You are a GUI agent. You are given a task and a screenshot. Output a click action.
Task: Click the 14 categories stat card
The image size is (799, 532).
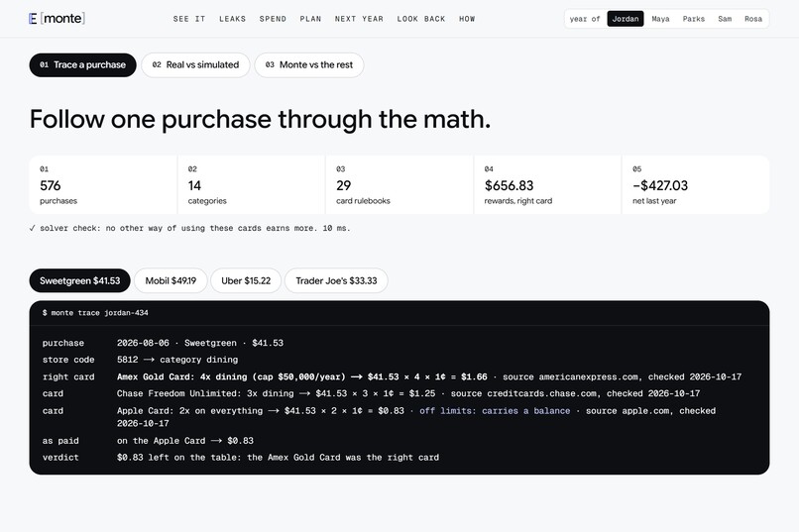pos(251,185)
